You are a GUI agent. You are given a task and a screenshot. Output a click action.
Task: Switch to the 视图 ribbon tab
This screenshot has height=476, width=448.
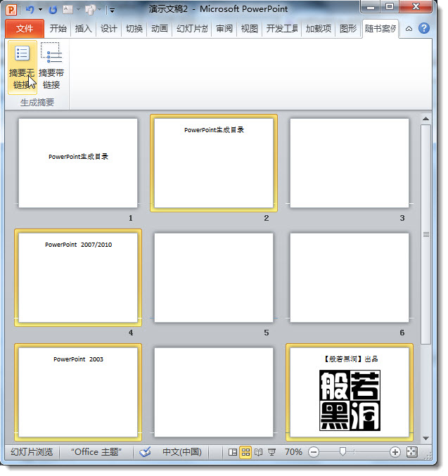[250, 29]
